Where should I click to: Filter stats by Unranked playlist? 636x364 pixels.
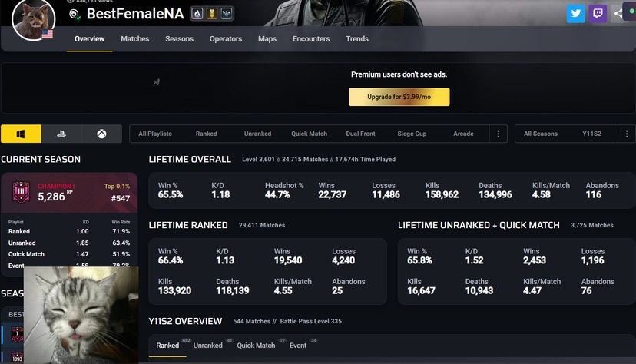click(257, 134)
